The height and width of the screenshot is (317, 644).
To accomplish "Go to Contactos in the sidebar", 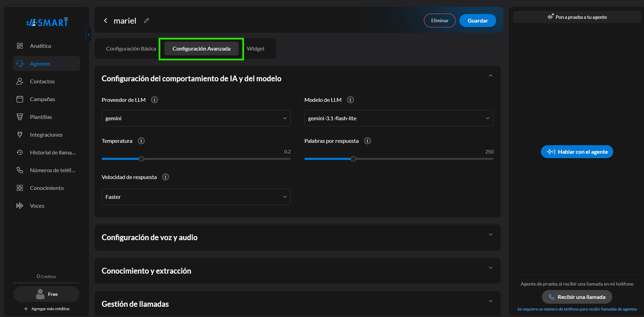I will [x=46, y=81].
